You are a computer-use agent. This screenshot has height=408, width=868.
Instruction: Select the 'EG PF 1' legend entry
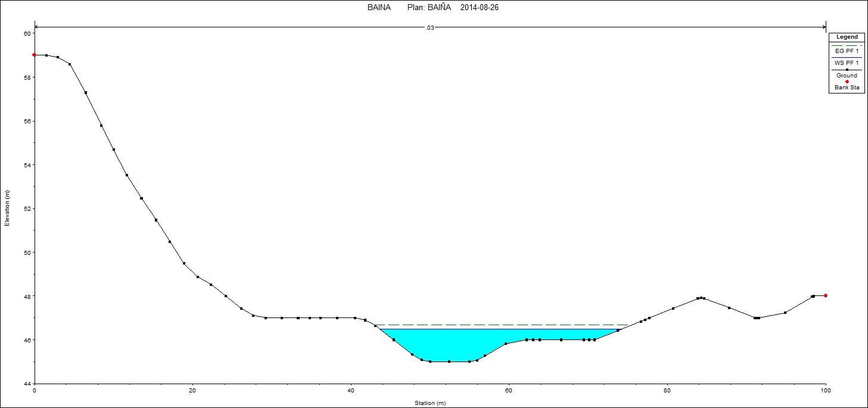point(847,51)
